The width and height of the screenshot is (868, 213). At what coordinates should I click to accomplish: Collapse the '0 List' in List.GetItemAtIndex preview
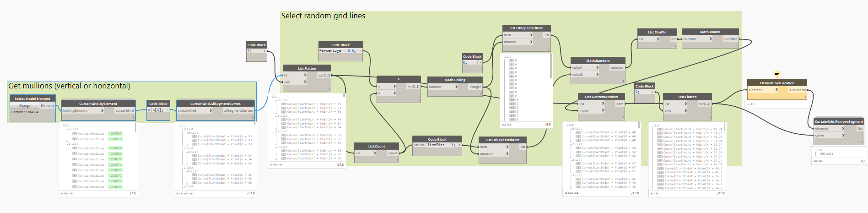point(572,129)
